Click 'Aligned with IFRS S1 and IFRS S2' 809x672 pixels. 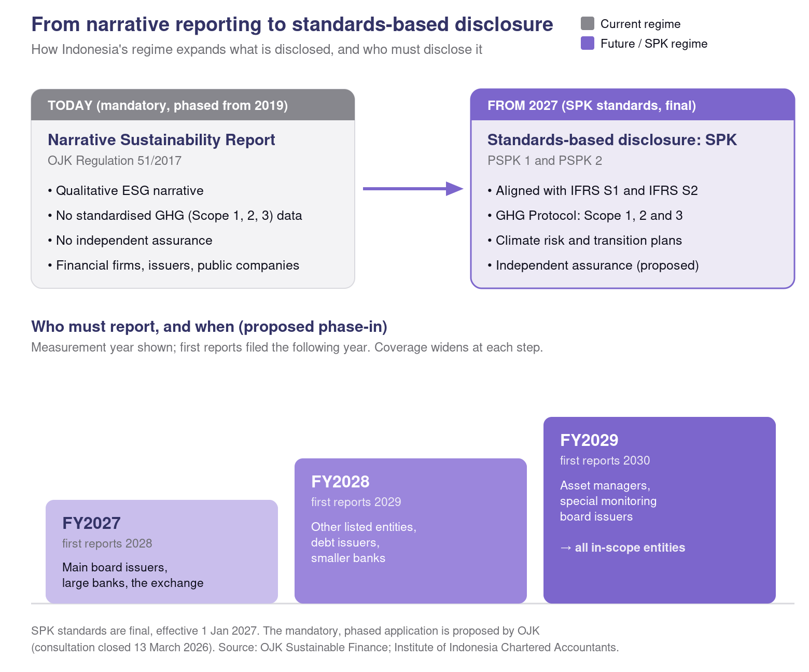593,191
